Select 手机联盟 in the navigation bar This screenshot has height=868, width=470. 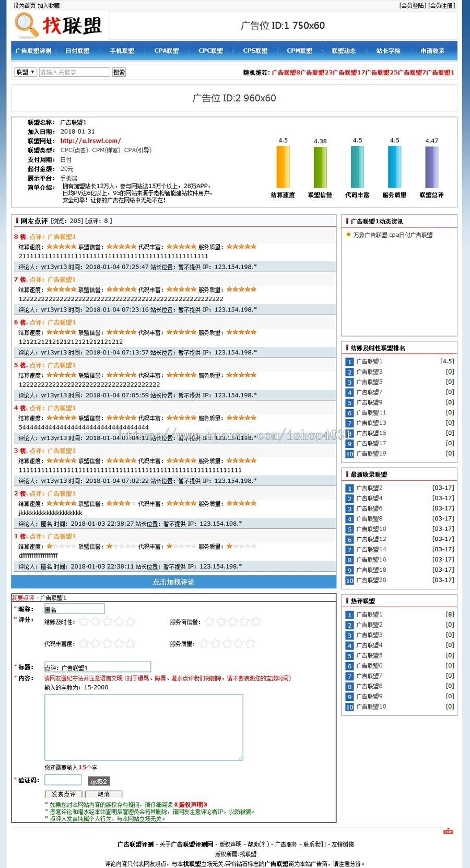[122, 51]
